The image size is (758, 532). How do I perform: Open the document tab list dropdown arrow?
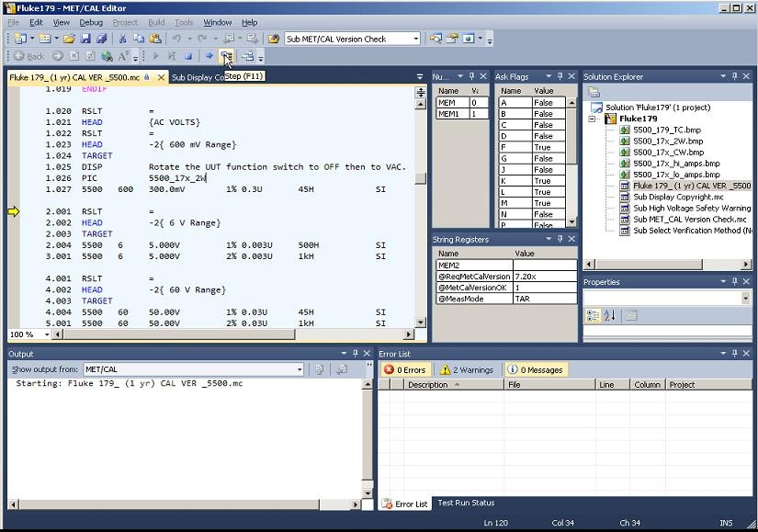(420, 77)
